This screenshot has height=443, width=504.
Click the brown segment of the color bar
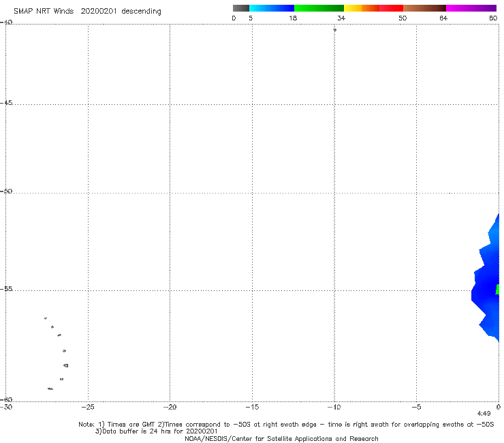click(x=424, y=8)
